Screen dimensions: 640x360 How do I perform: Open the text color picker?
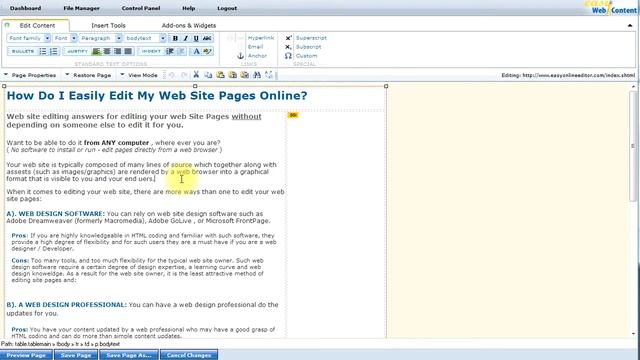pyautogui.click(x=196, y=51)
